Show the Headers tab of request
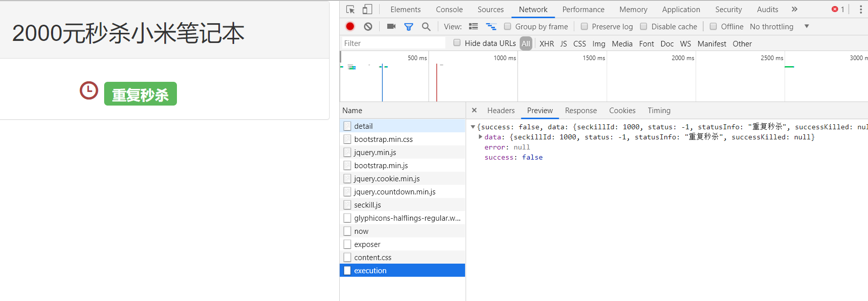The height and width of the screenshot is (301, 868). 501,111
